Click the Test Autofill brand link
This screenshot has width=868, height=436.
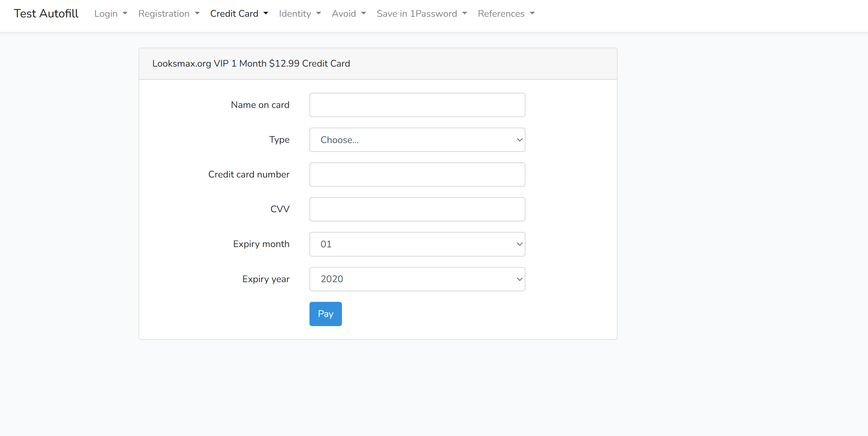tap(46, 13)
